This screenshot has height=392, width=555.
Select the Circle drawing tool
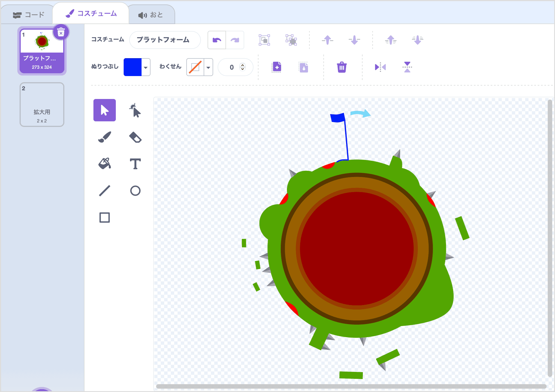pyautogui.click(x=135, y=190)
